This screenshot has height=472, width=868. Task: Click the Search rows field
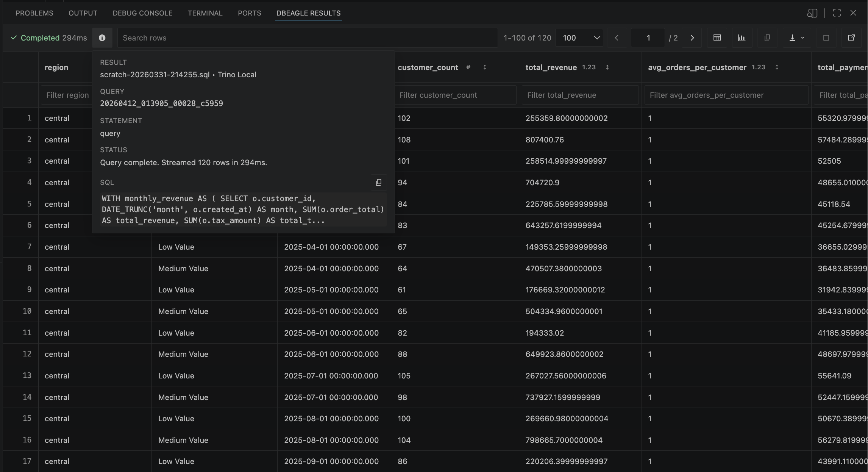point(307,38)
